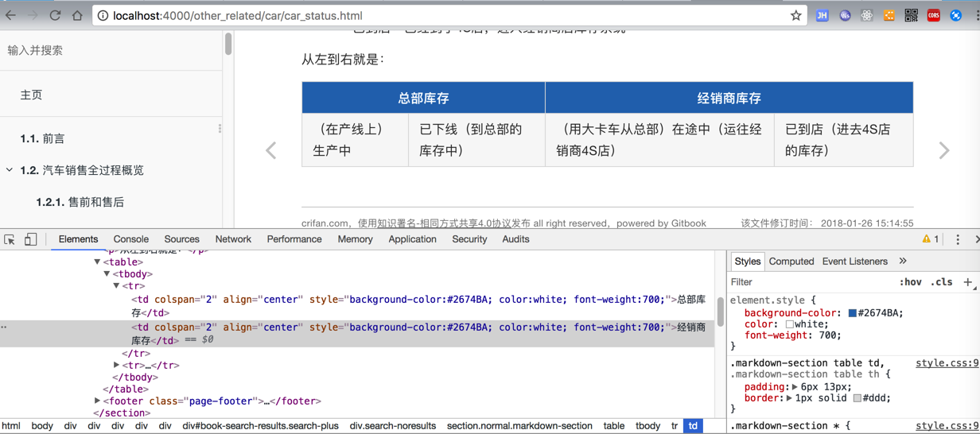Collapse the 1.2 汽车销售全过程概览 chapter

[x=10, y=170]
